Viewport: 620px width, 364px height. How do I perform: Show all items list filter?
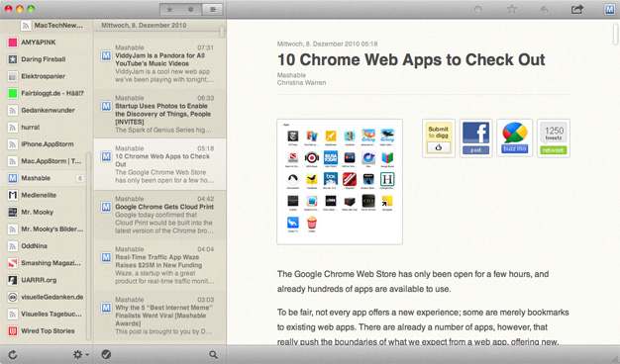[212, 10]
